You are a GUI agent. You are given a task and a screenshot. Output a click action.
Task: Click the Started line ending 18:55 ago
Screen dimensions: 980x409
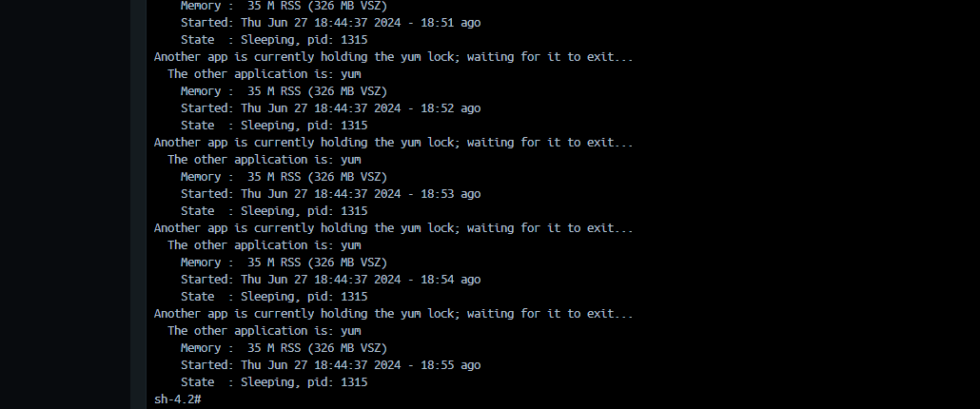(x=330, y=364)
